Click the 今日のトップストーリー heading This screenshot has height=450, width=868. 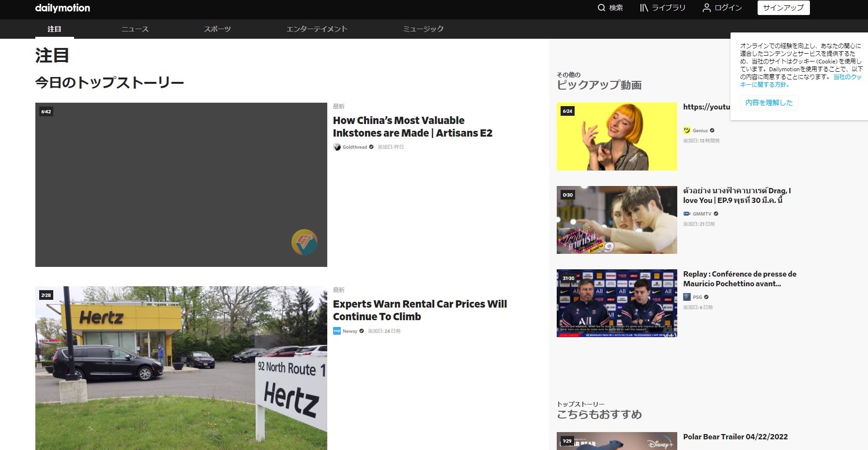109,83
